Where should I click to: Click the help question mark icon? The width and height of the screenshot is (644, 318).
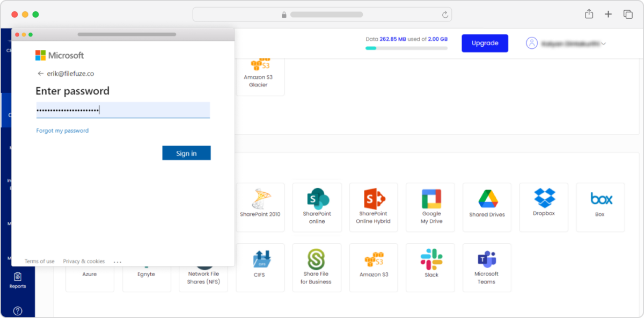coord(18,310)
